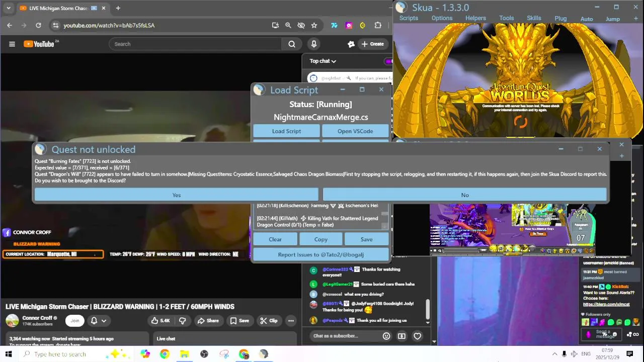This screenshot has width=644, height=362.
Task: Open the Skua Skills menu
Action: tap(534, 18)
